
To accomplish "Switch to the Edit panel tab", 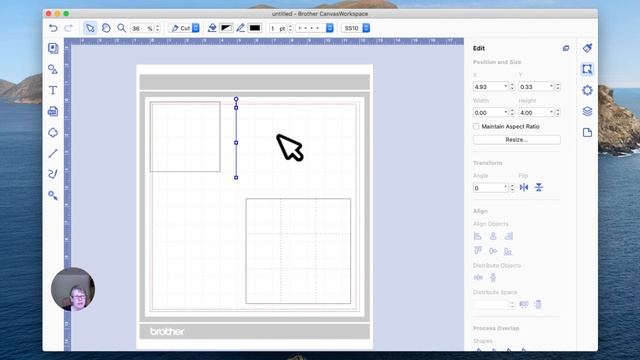I will 587,69.
